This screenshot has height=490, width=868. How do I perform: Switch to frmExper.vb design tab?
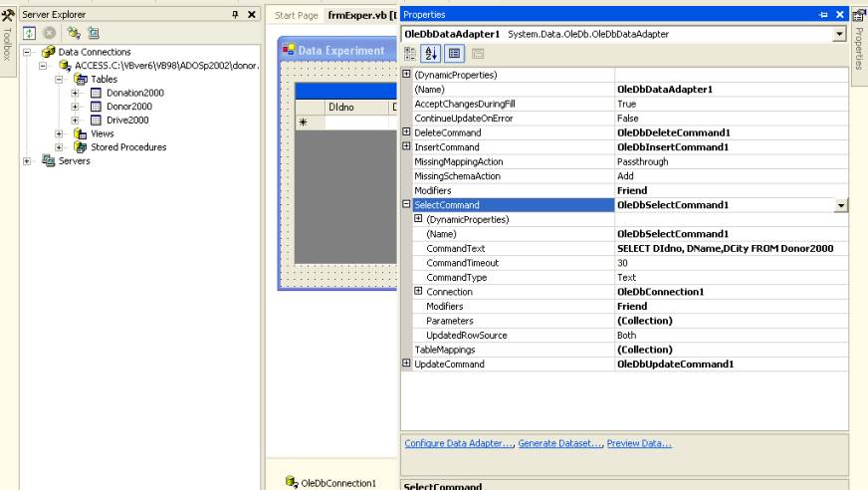(362, 16)
